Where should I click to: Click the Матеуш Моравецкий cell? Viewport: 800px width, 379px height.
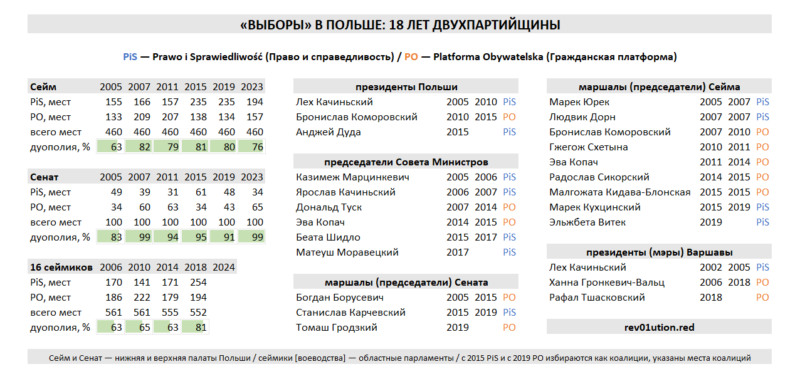[x=347, y=252]
